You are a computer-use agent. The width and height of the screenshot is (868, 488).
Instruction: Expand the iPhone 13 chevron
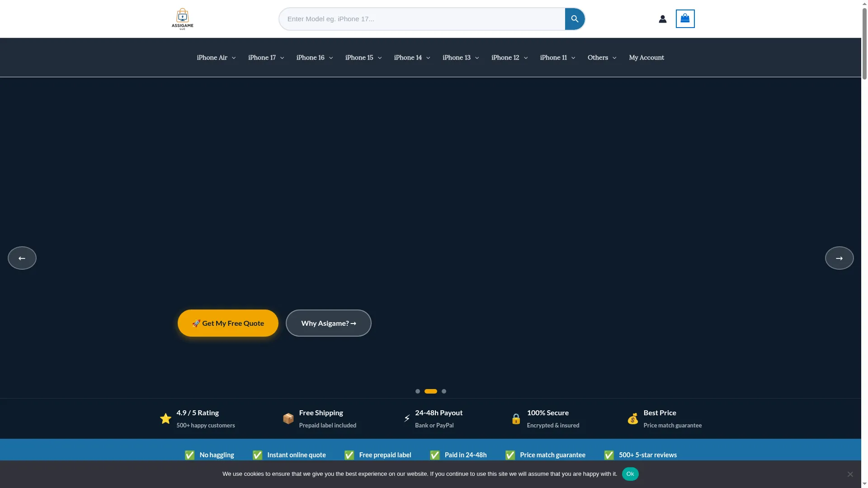point(477,58)
